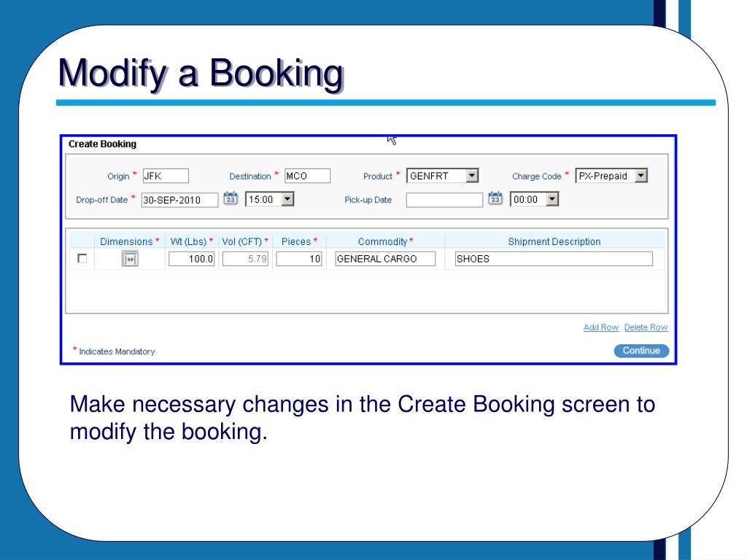This screenshot has width=747, height=560.
Task: Click the Drop-off Date field 30-SEP-2010
Action: (179, 200)
